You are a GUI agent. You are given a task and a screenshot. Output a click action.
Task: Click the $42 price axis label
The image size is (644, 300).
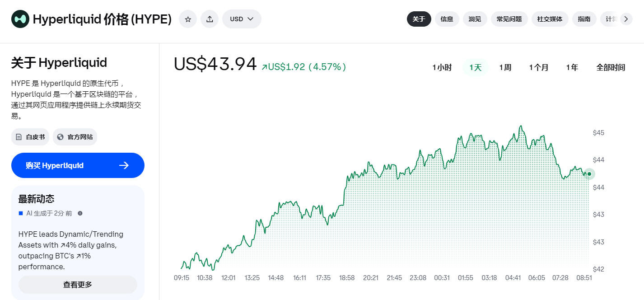click(598, 269)
